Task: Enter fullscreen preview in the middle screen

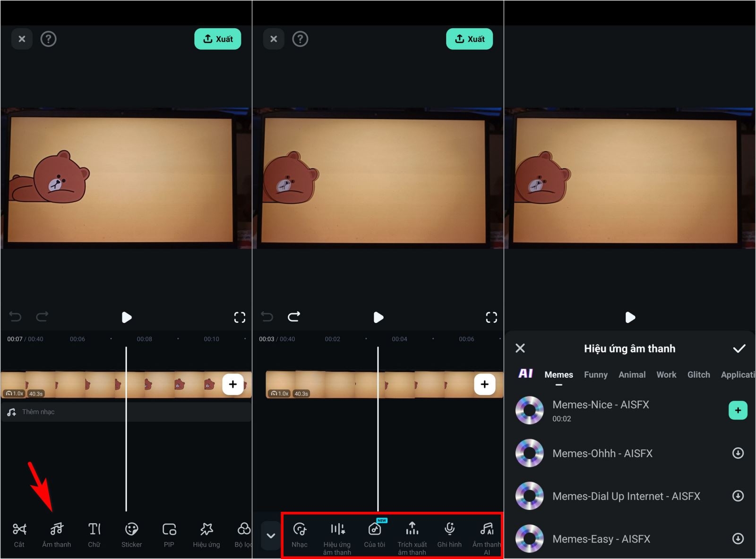Action: pyautogui.click(x=491, y=317)
